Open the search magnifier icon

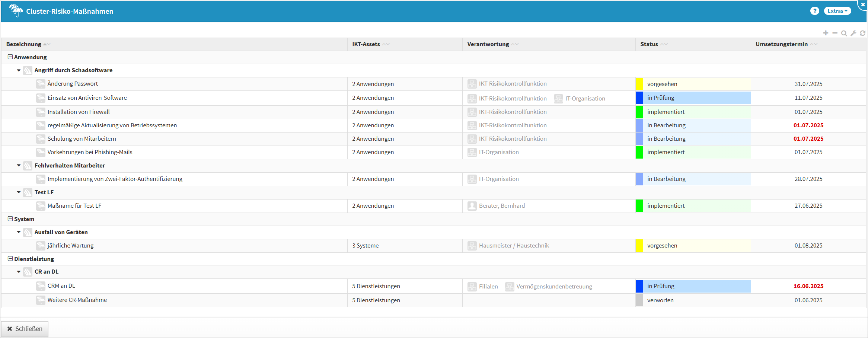tap(844, 34)
